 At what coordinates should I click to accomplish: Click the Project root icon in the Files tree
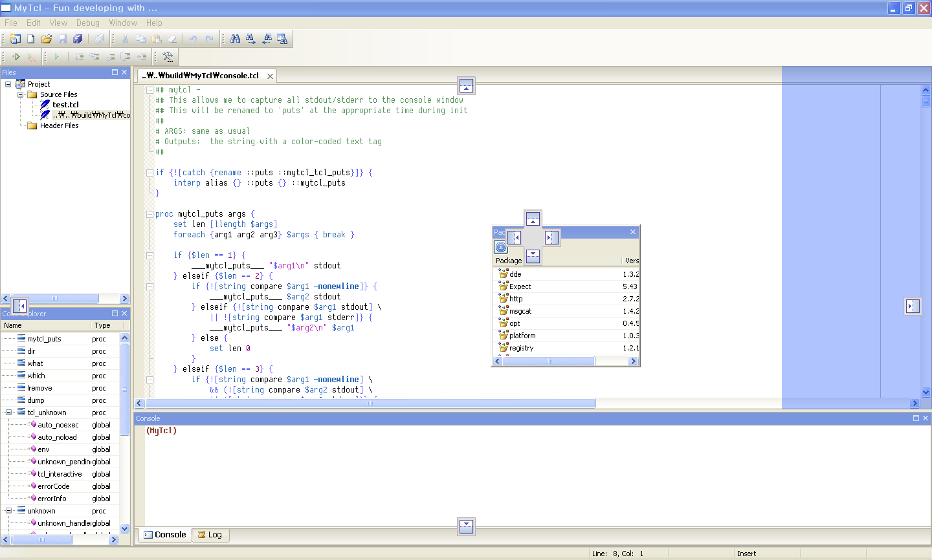(x=20, y=84)
